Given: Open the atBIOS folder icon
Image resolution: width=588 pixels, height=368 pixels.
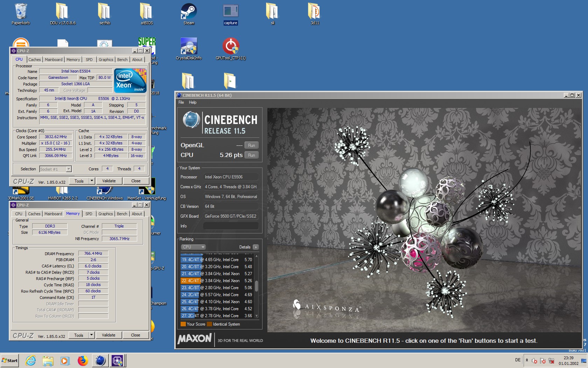Looking at the screenshot, I should (x=147, y=14).
